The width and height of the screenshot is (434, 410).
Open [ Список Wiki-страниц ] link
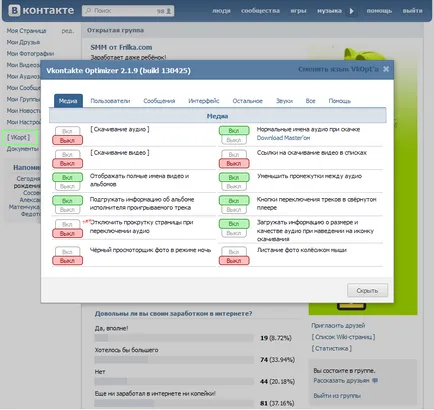tap(343, 337)
